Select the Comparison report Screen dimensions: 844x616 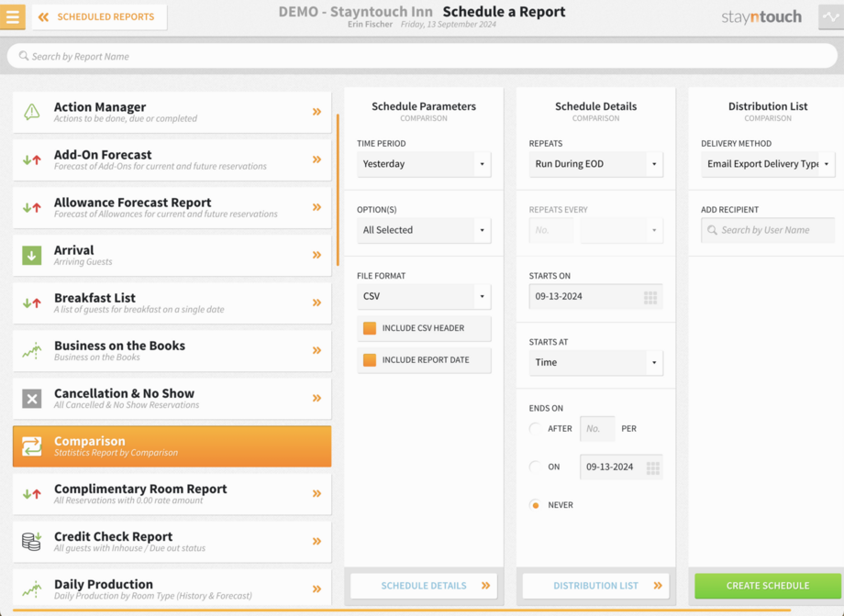172,446
